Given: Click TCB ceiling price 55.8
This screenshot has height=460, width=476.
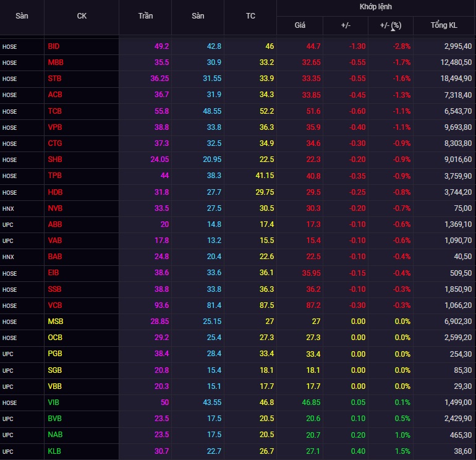Looking at the screenshot, I should tap(160, 111).
